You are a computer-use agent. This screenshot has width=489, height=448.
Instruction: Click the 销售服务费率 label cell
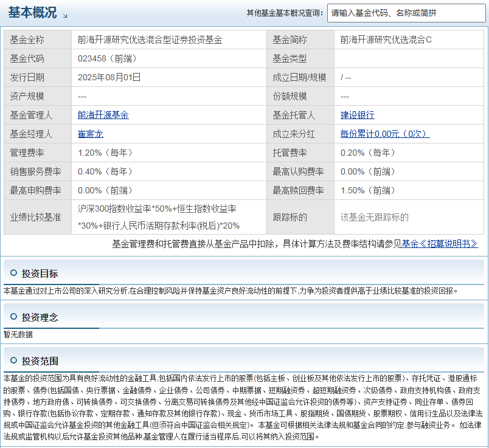point(38,171)
